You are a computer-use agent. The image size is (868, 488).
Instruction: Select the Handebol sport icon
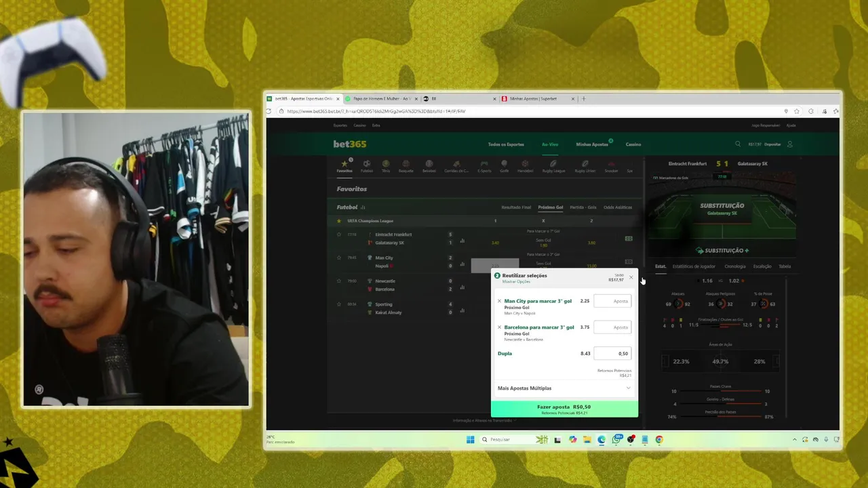coord(525,166)
